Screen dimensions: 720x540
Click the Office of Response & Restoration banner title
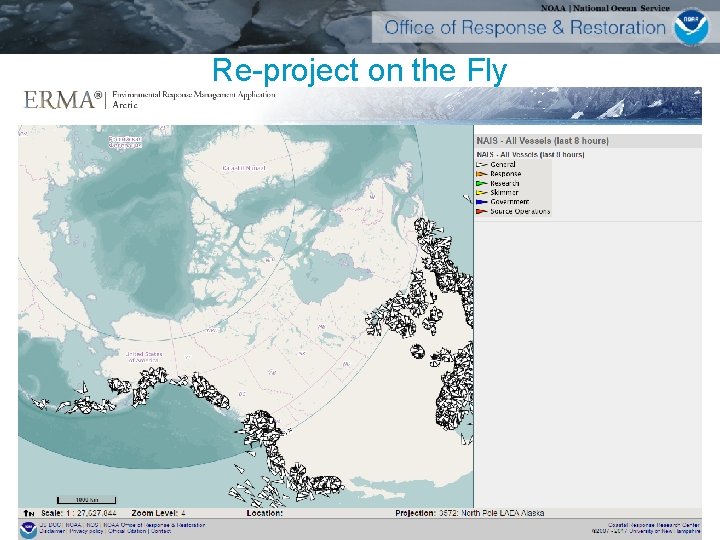525,28
